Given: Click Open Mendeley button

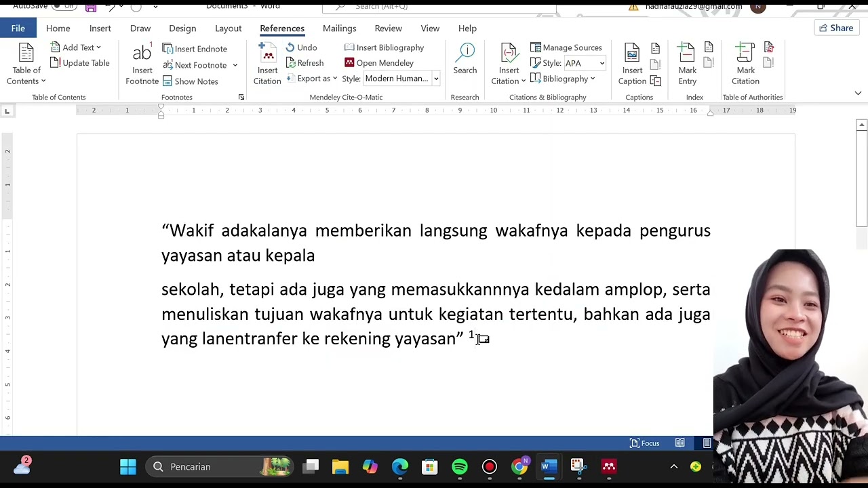Looking at the screenshot, I should coord(379,63).
